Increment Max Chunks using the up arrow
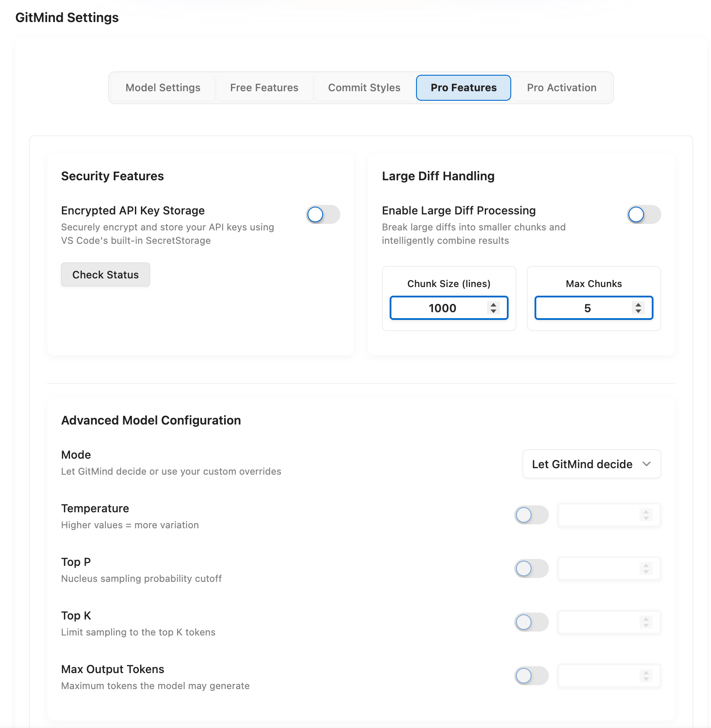711x728 pixels. [x=638, y=305]
